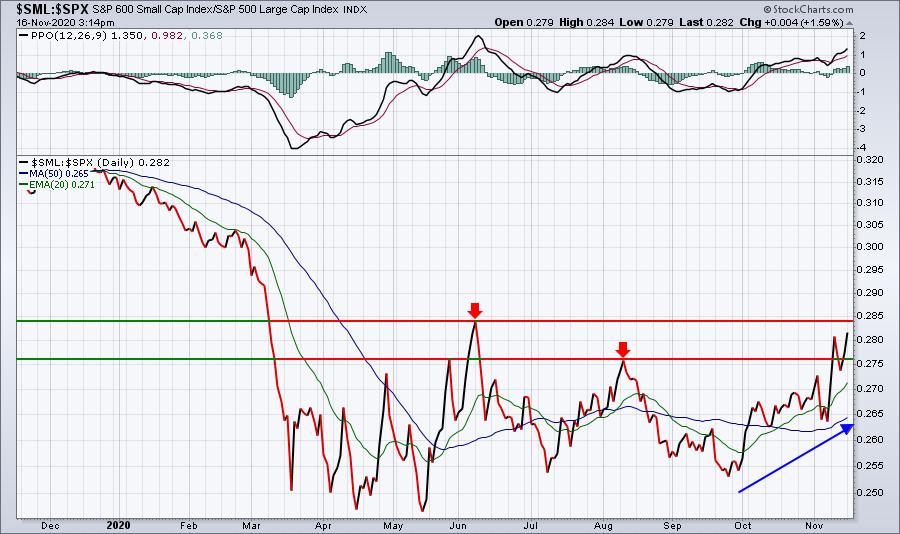
Task: Click the 16-Nov-2020 timestamp text
Action: pos(65,23)
